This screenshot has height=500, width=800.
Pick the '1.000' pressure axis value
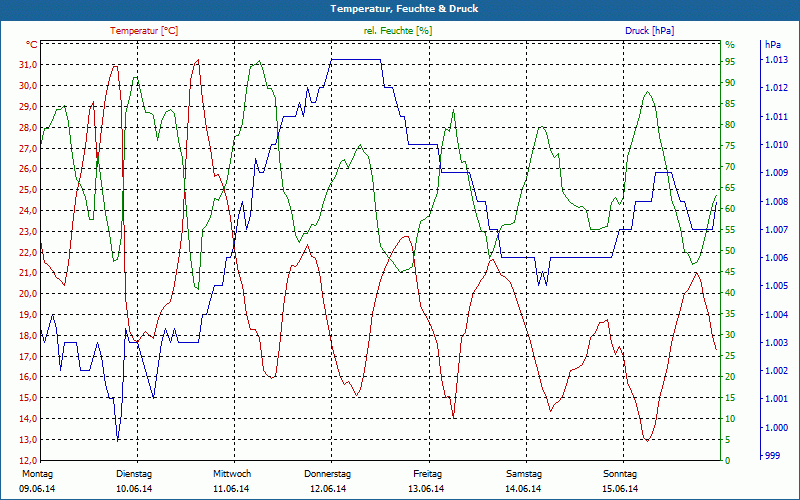click(776, 427)
